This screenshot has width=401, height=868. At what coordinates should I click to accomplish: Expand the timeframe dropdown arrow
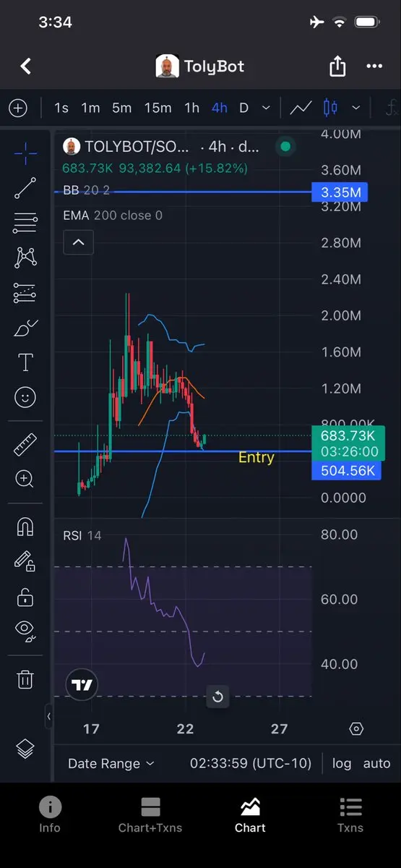266,108
